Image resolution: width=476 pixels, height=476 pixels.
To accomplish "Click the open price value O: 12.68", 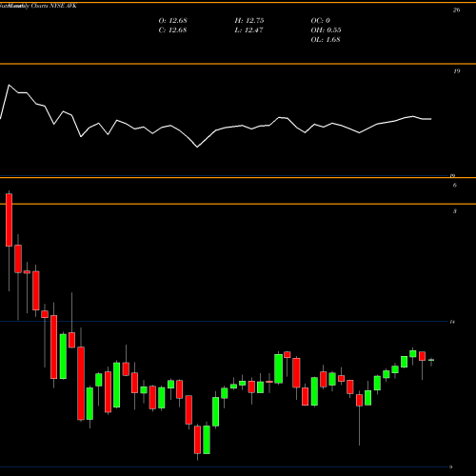I will point(172,21).
